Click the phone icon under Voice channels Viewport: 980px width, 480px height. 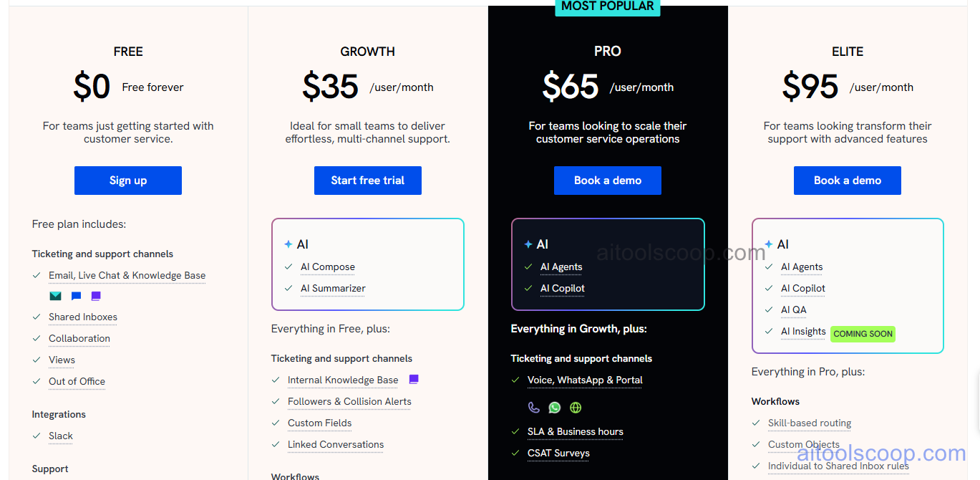click(x=533, y=407)
